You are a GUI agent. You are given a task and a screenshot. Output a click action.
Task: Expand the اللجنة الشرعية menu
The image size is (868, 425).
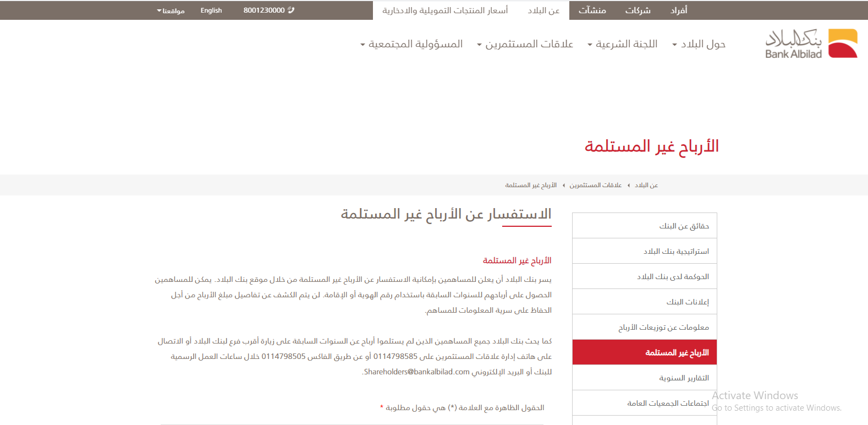(x=622, y=44)
